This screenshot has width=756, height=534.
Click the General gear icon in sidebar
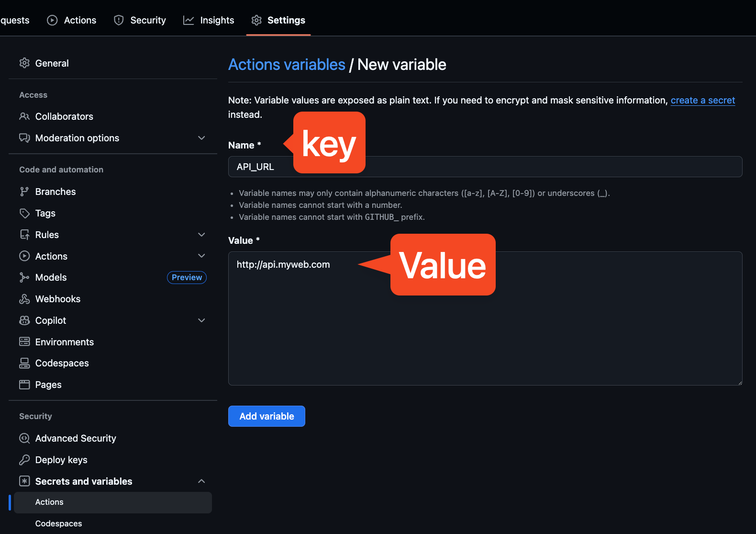(24, 63)
